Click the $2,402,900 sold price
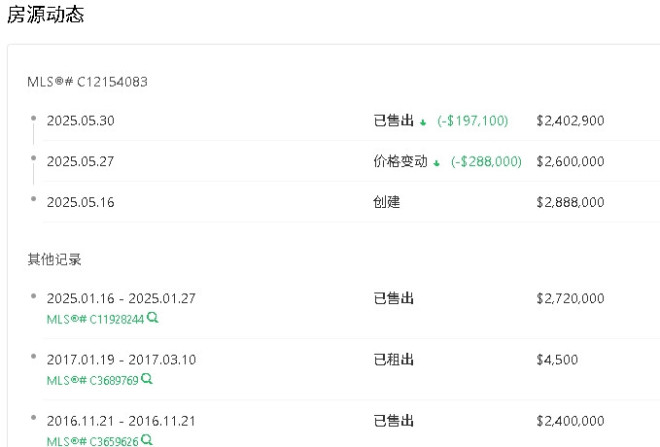660x447 pixels. pos(570,121)
